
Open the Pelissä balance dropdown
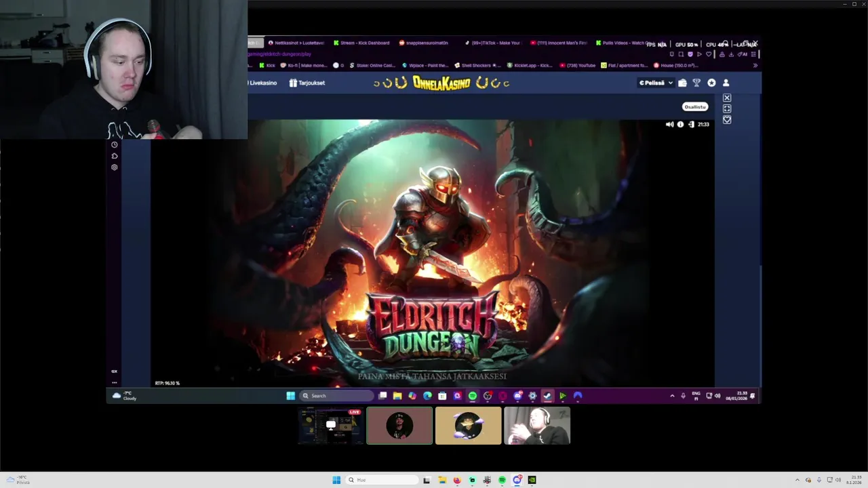(655, 83)
